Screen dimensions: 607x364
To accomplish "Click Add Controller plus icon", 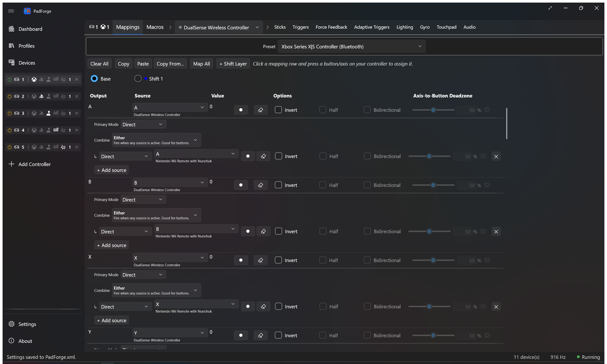I will [x=11, y=164].
